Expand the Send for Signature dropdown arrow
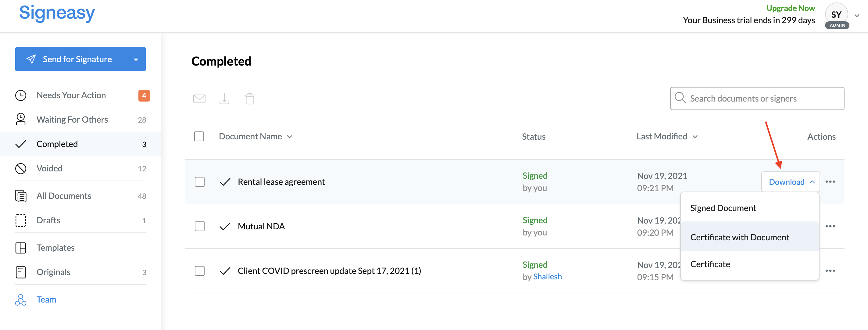The image size is (868, 330). point(136,59)
